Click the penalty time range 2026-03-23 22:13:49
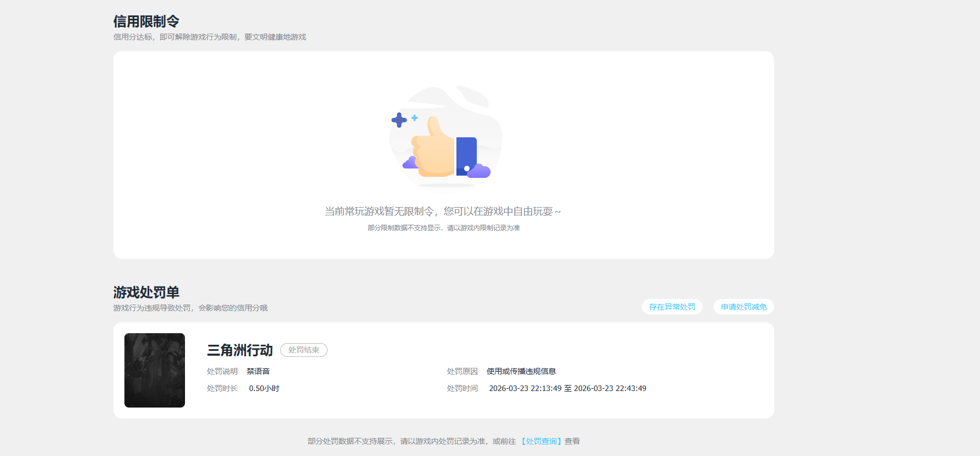Viewport: 980px width, 456px height. click(x=568, y=388)
